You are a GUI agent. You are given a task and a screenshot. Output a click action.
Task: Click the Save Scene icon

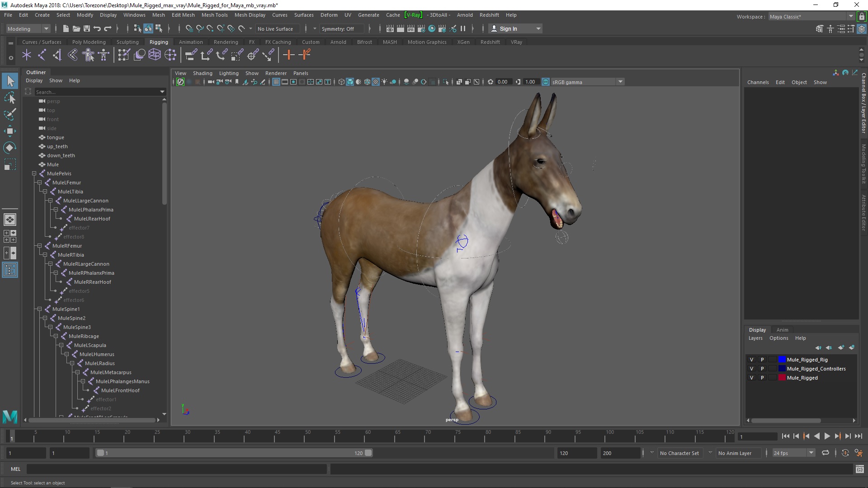(87, 28)
